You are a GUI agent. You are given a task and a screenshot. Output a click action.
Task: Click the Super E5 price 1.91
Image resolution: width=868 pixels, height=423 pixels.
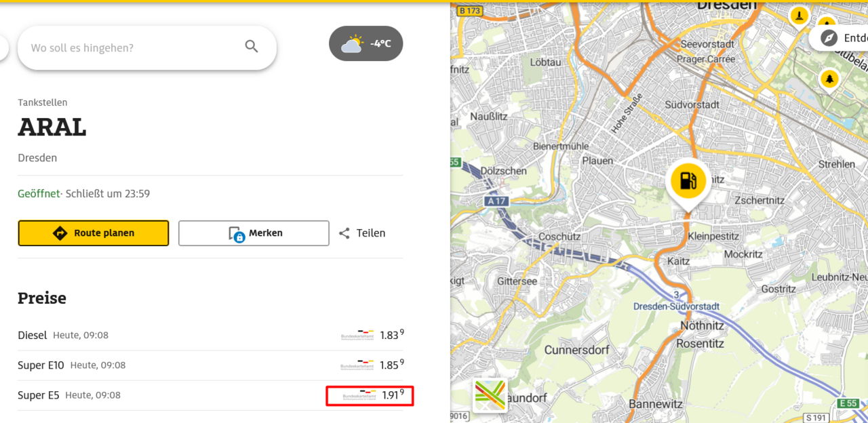click(392, 395)
